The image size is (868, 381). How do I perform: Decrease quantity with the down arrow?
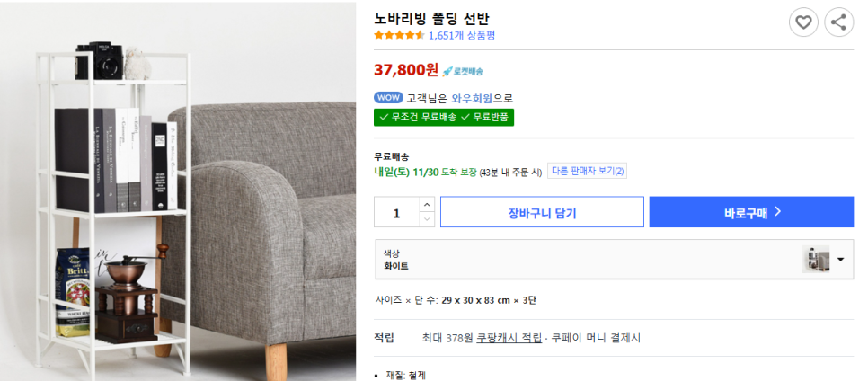coord(427,219)
